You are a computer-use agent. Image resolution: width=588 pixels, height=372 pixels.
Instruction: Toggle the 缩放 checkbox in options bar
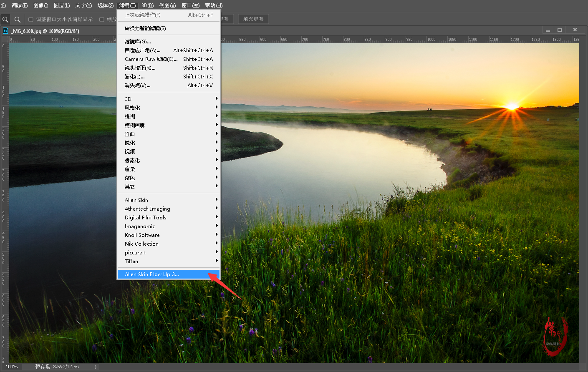coord(102,20)
